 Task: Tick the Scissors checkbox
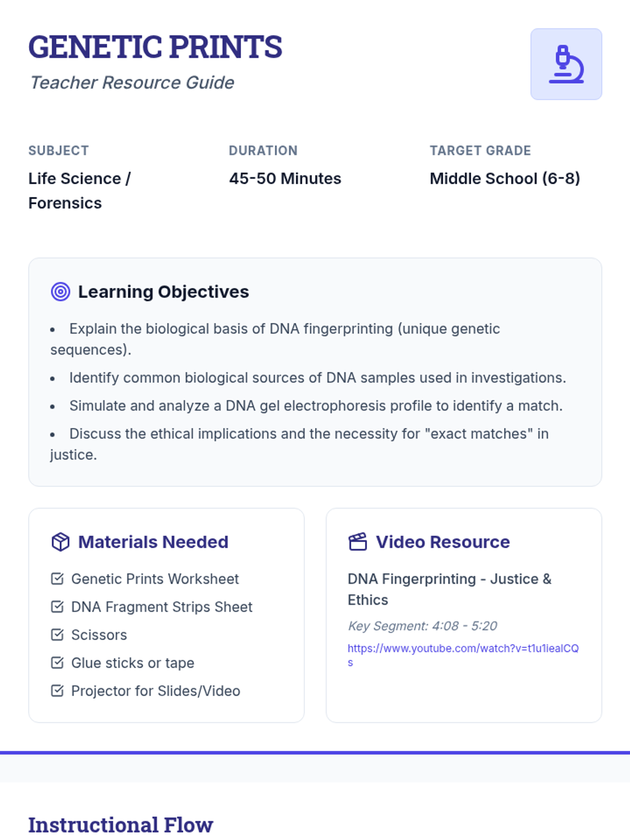(x=57, y=635)
